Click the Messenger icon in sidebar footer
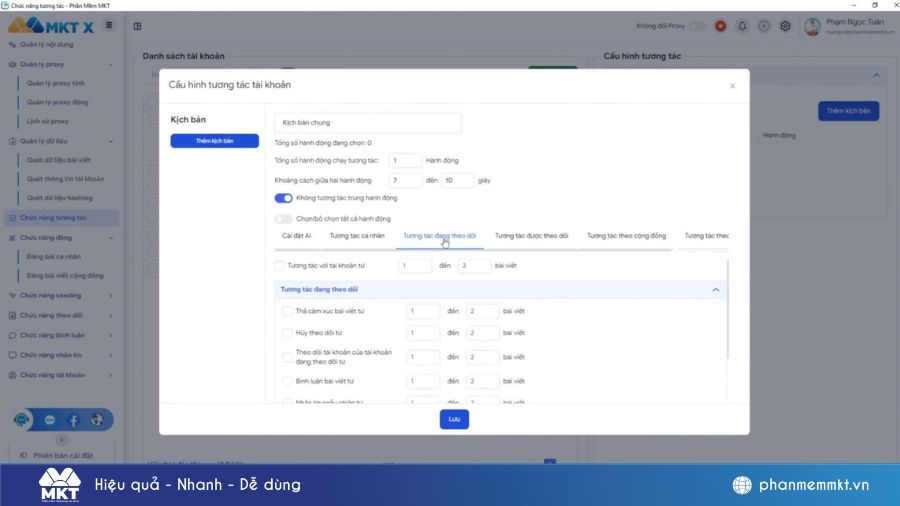The image size is (900, 506). pyautogui.click(x=50, y=420)
